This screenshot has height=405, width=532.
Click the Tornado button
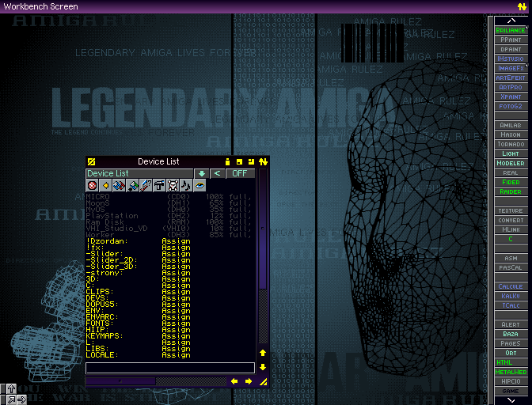pyautogui.click(x=511, y=144)
